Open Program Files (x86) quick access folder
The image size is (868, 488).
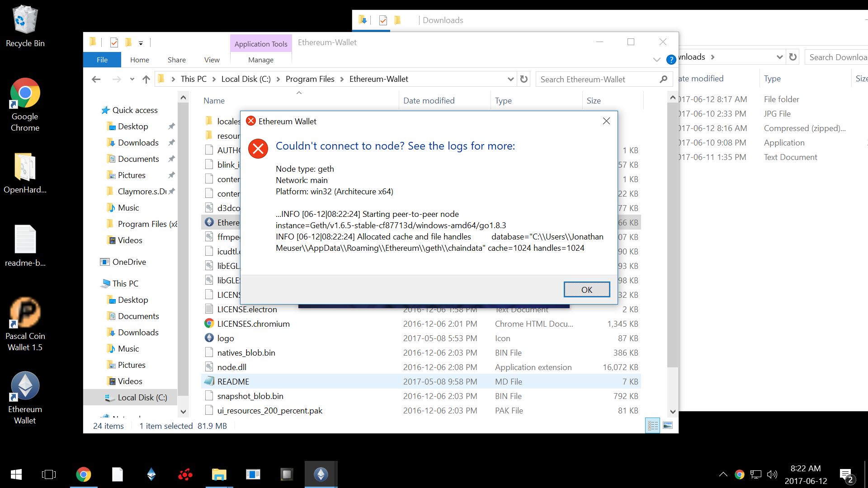[x=142, y=224]
